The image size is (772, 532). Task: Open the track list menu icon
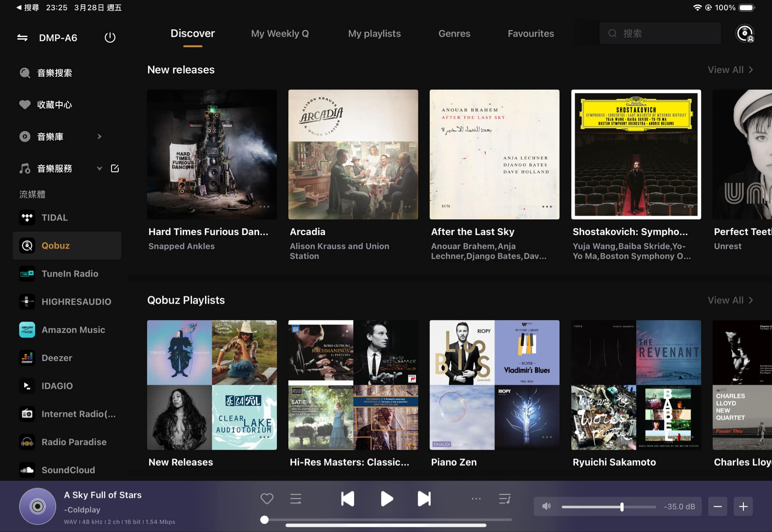click(296, 499)
